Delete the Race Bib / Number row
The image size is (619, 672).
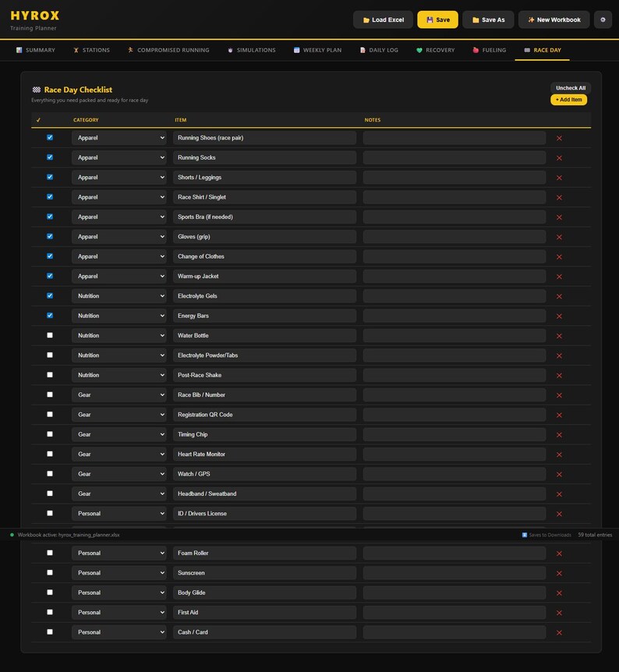pyautogui.click(x=559, y=395)
